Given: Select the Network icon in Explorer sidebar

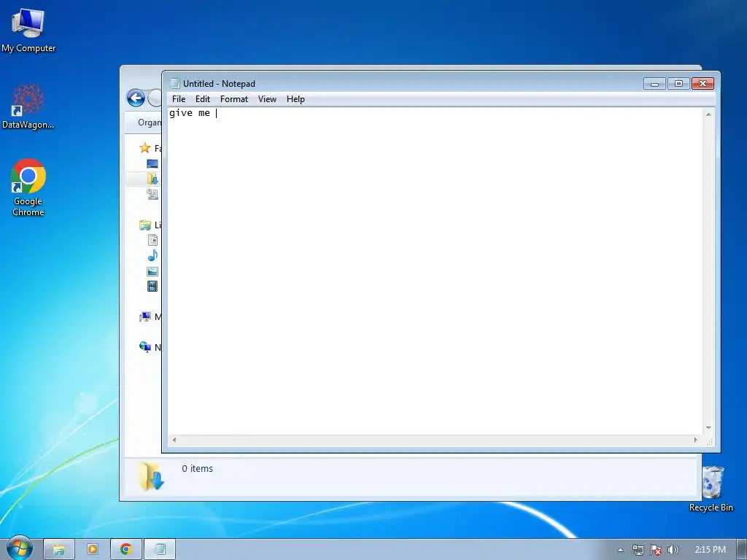Looking at the screenshot, I should tap(145, 347).
